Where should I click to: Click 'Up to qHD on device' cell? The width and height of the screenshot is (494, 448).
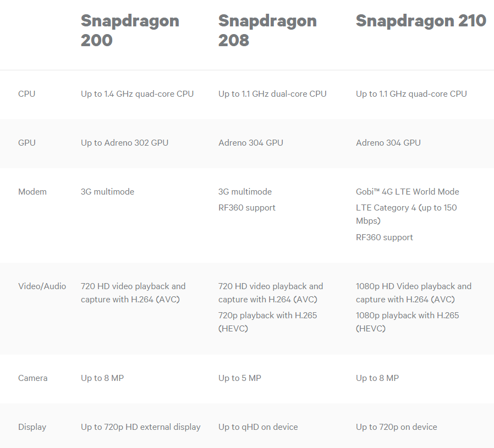(x=258, y=427)
